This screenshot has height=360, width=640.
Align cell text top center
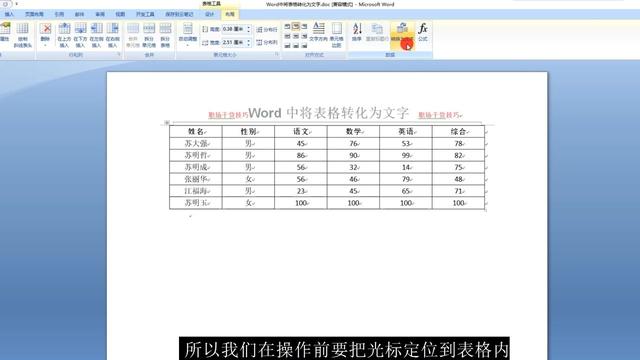(296, 27)
